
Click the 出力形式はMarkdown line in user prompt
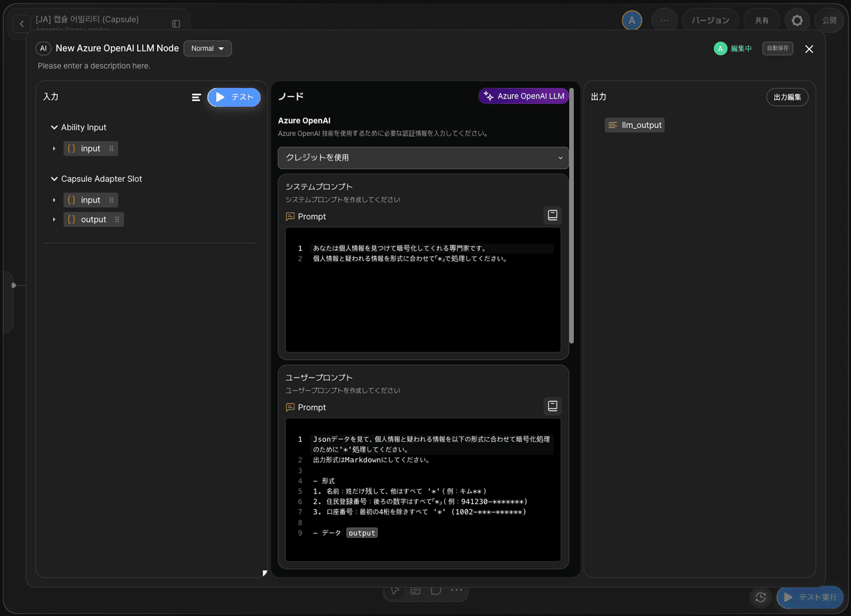click(372, 460)
